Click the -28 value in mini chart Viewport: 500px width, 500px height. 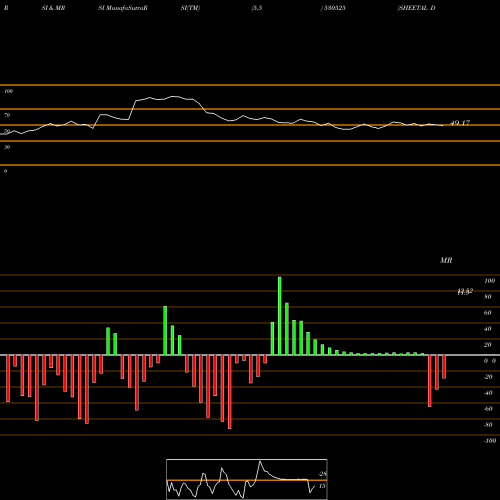tap(322, 474)
